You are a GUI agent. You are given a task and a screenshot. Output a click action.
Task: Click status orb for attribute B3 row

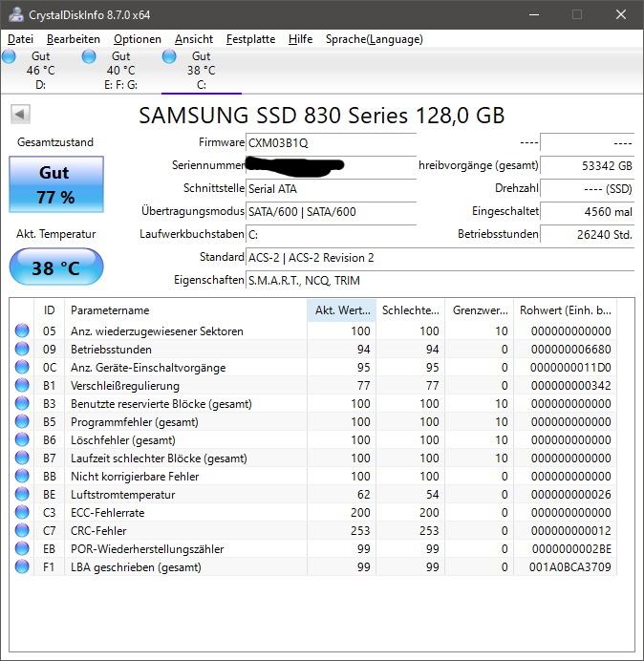(x=22, y=403)
